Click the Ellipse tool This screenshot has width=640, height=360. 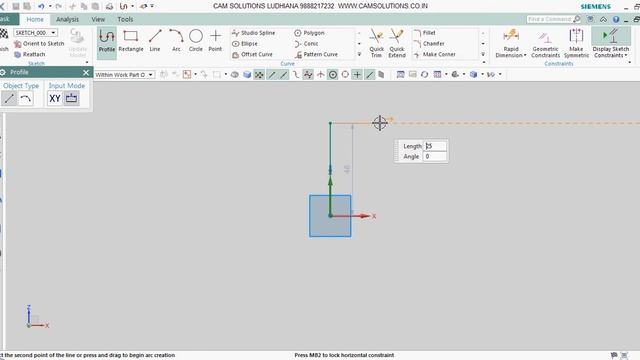tap(245, 44)
